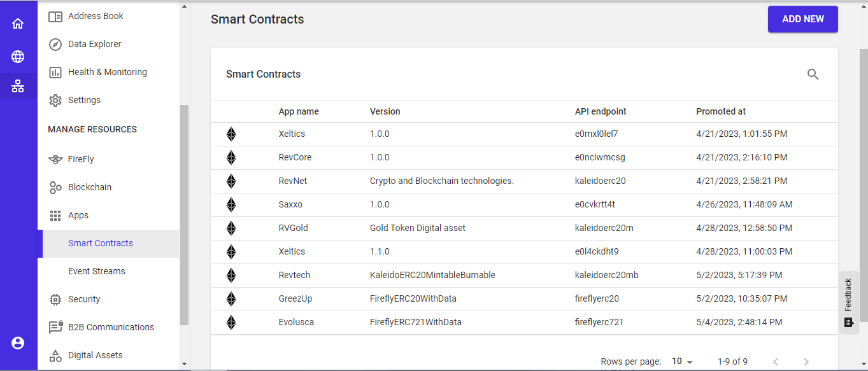The height and width of the screenshot is (371, 868).
Task: Open the GreezUp contract row
Action: pyautogui.click(x=295, y=298)
